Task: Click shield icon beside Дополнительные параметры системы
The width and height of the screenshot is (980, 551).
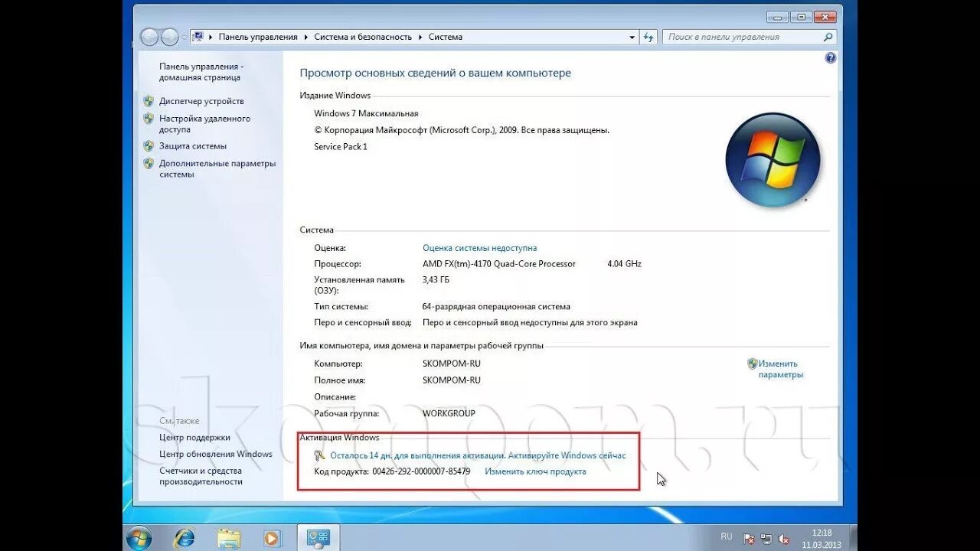Action: (149, 164)
